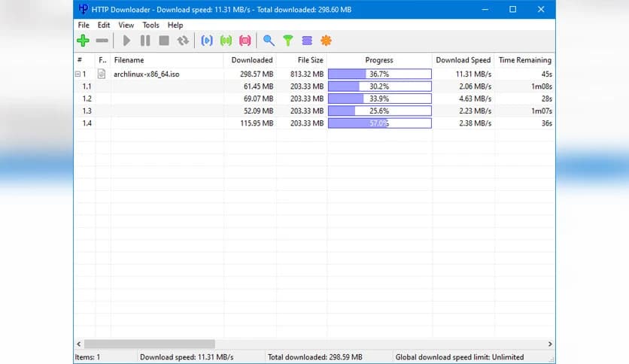Click the status bar Total downloaded entry
The width and height of the screenshot is (629, 364).
point(315,356)
